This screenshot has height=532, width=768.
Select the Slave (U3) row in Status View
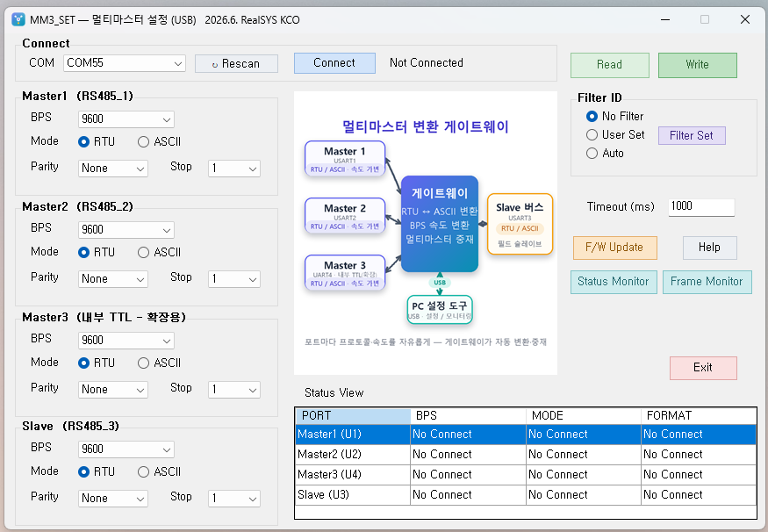526,495
